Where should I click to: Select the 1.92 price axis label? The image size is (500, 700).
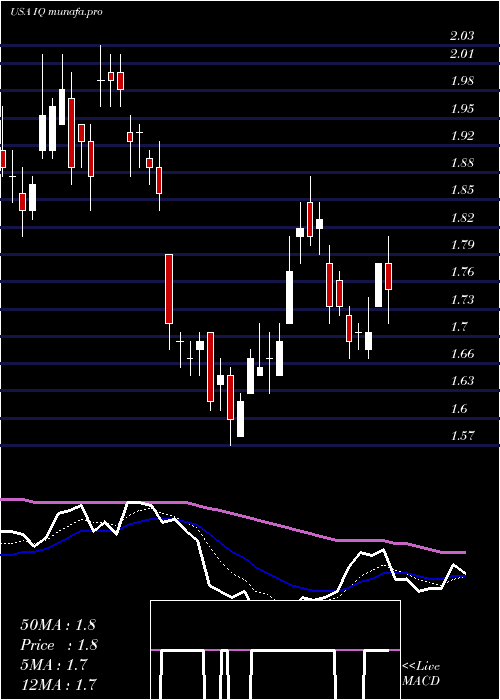(x=462, y=136)
